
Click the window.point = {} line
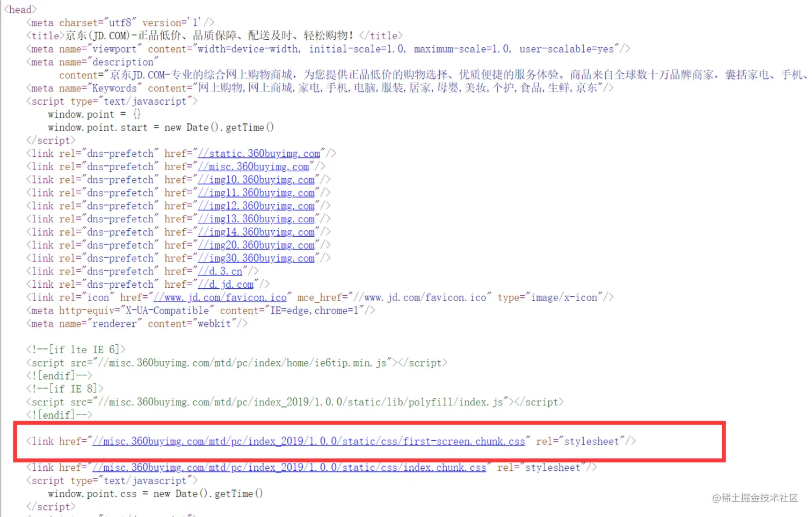coord(95,114)
